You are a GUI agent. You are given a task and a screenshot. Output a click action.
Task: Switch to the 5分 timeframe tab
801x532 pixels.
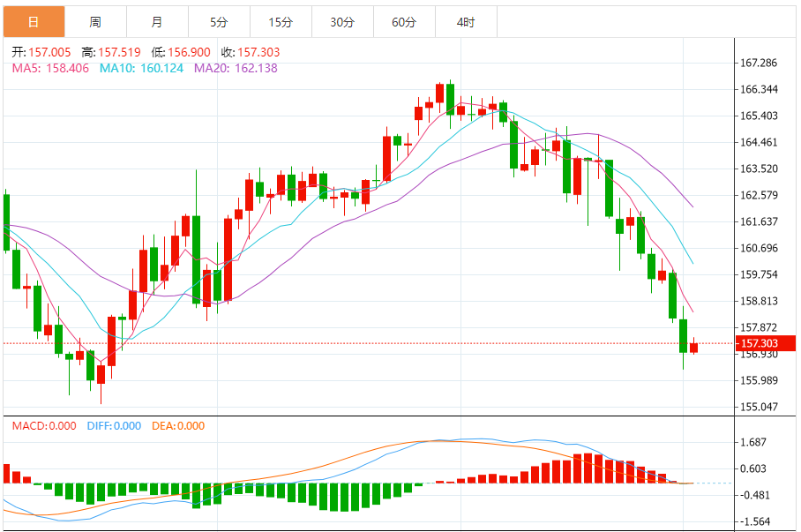click(x=219, y=22)
